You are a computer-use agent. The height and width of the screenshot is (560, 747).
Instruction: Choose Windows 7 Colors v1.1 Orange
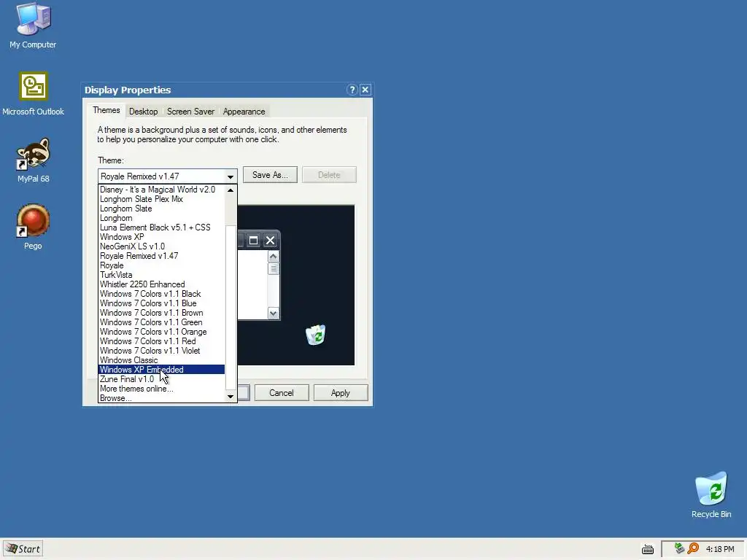161,332
